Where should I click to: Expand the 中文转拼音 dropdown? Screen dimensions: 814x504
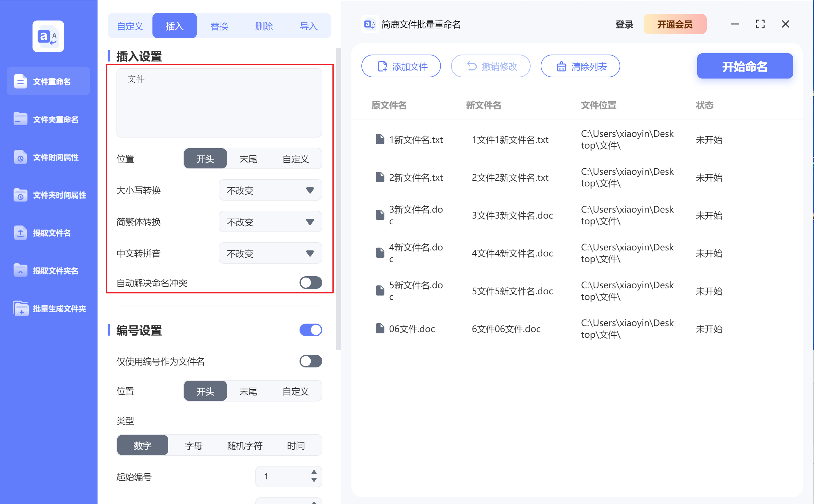pyautogui.click(x=270, y=253)
